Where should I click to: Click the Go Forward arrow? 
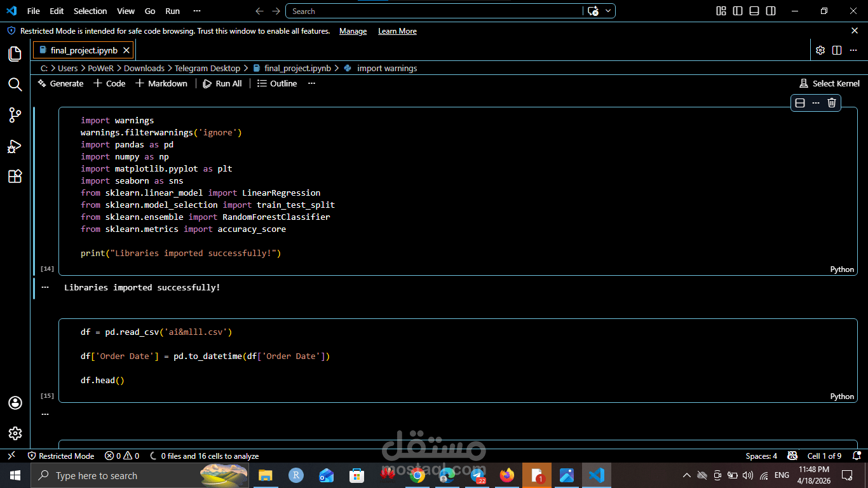point(276,11)
